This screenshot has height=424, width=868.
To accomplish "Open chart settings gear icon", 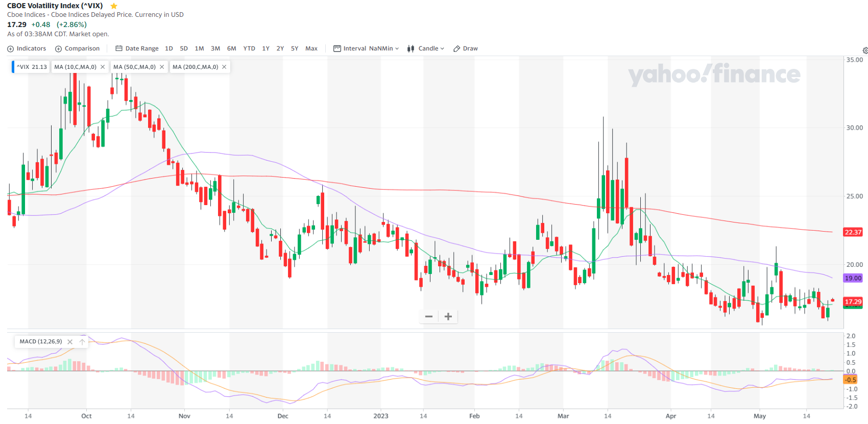I will (865, 51).
